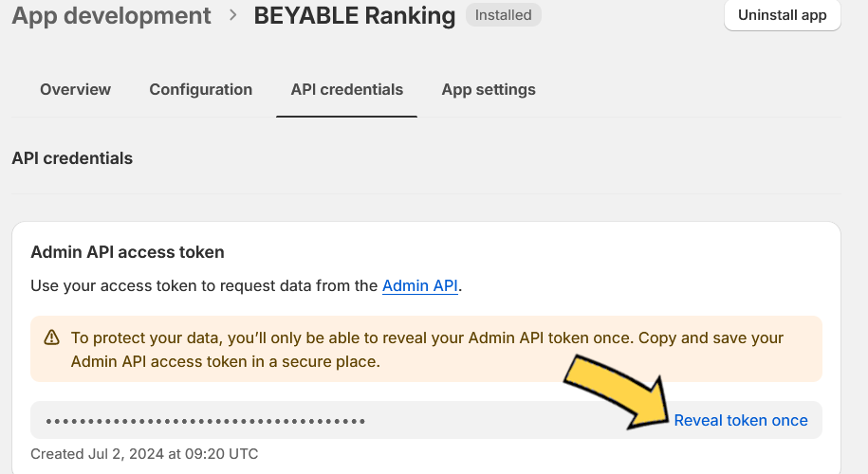The height and width of the screenshot is (474, 868).
Task: Go back to App development breadcrumb
Action: pos(111,15)
